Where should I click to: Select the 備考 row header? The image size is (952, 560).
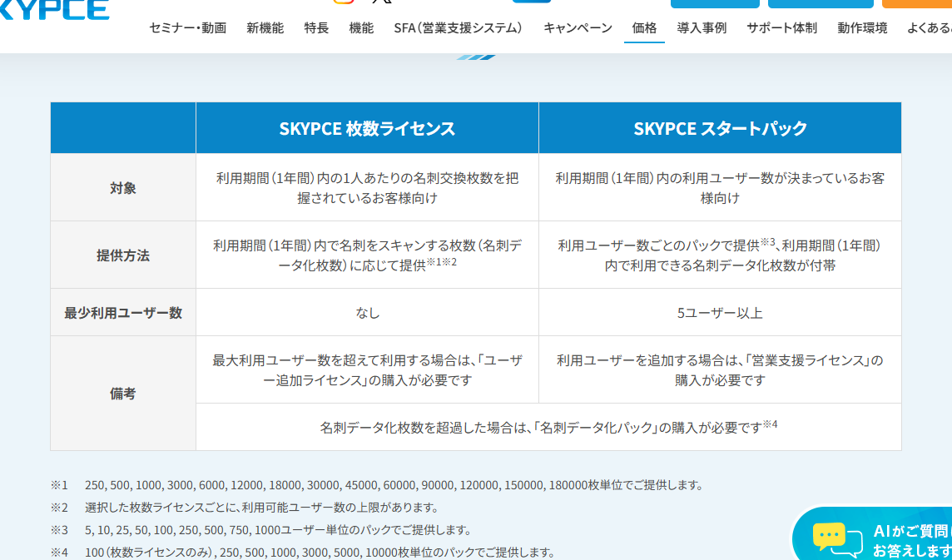(123, 394)
